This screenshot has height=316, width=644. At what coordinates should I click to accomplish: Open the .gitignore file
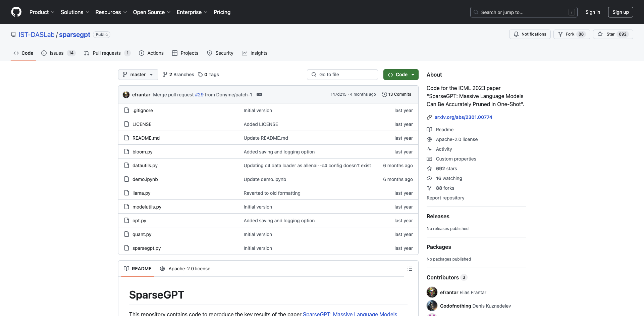[143, 110]
